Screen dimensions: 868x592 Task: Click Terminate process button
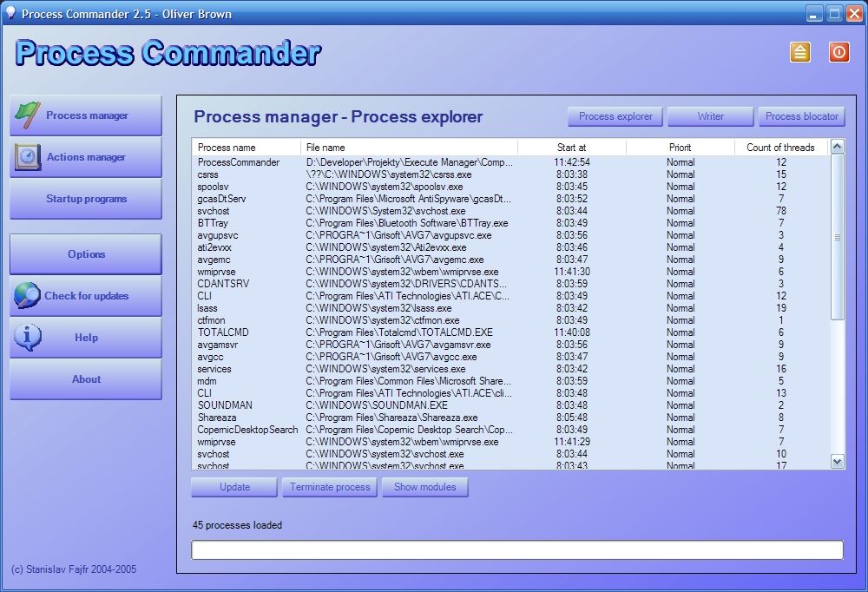click(x=329, y=487)
